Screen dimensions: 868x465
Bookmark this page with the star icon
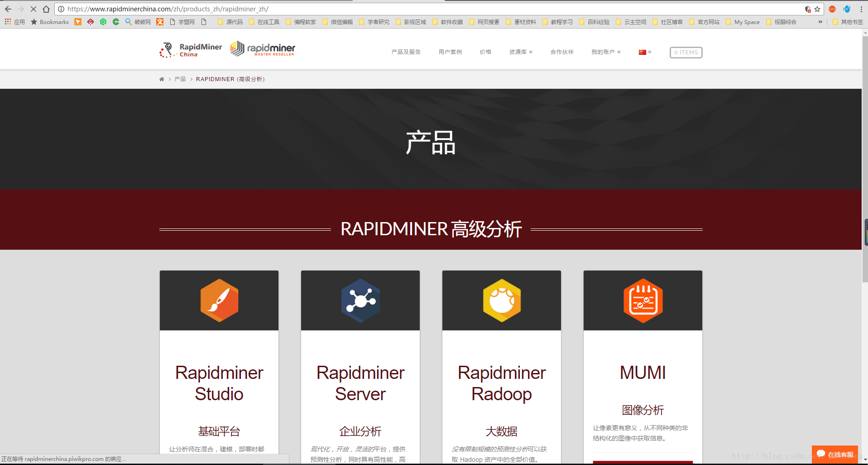(817, 9)
